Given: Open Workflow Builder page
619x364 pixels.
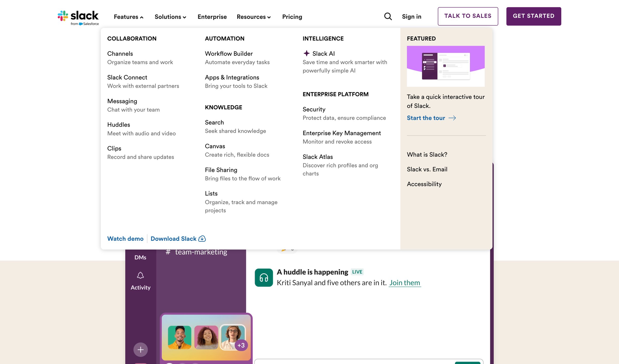Looking at the screenshot, I should pyautogui.click(x=229, y=54).
